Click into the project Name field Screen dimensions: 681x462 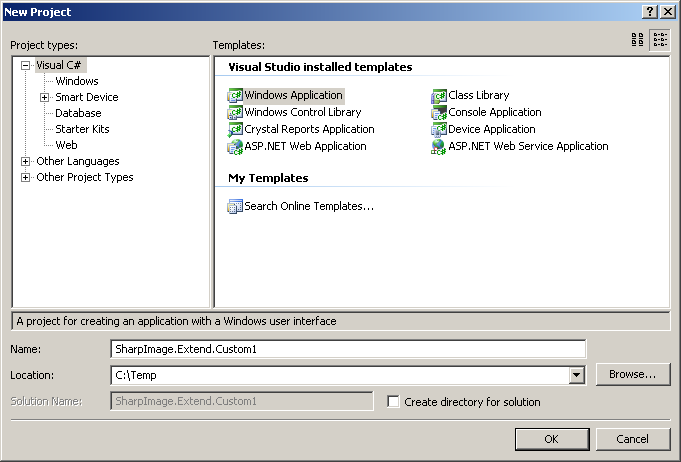(x=348, y=349)
